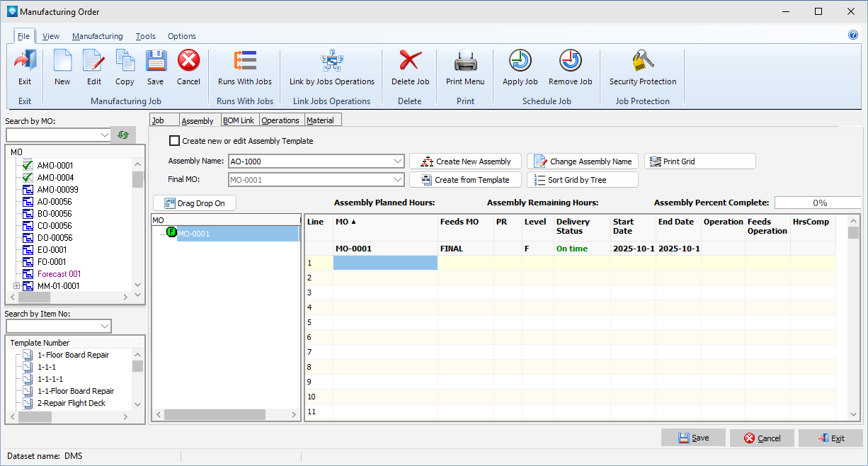Select the F-level MO-0001 tree node
The image size is (868, 466).
coord(194,234)
